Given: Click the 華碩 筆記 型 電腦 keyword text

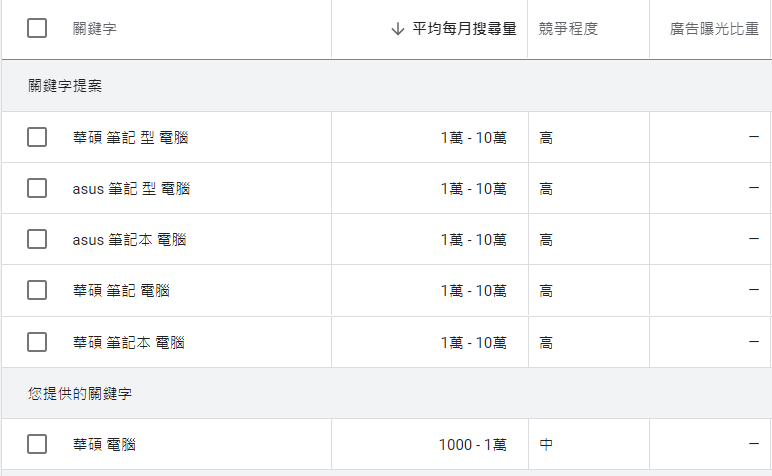Looking at the screenshot, I should pyautogui.click(x=131, y=137).
